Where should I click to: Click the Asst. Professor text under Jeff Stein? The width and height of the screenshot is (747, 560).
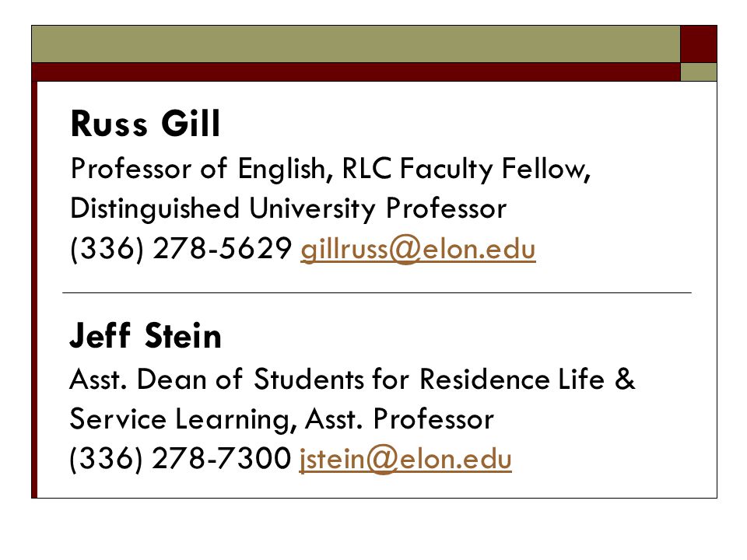(399, 419)
